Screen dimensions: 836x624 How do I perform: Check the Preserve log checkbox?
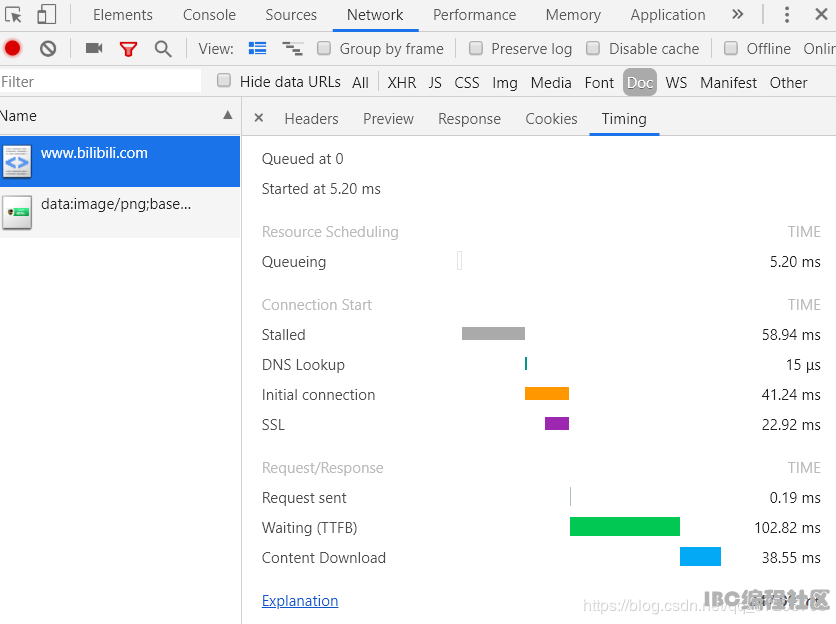(476, 49)
